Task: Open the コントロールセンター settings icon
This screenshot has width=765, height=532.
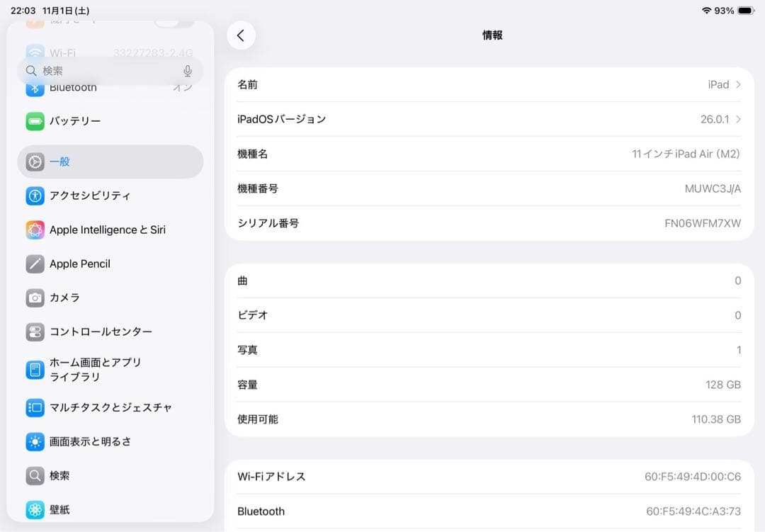Action: tap(34, 332)
